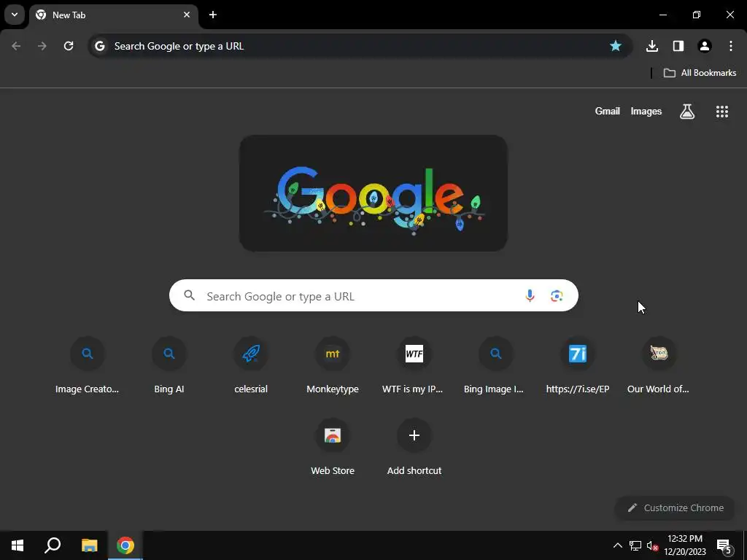Open the Web Store shortcut
747x560 pixels.
[x=333, y=448]
